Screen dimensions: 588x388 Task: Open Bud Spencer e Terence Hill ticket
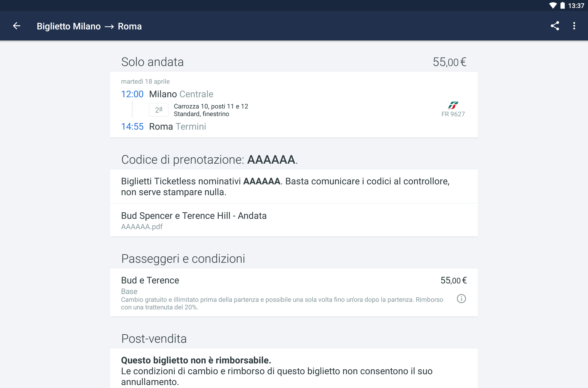[x=294, y=220]
